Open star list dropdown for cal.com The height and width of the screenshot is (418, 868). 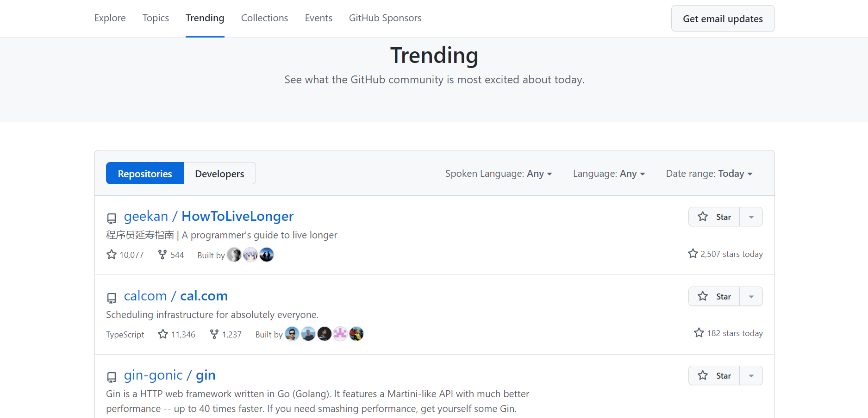coord(751,296)
